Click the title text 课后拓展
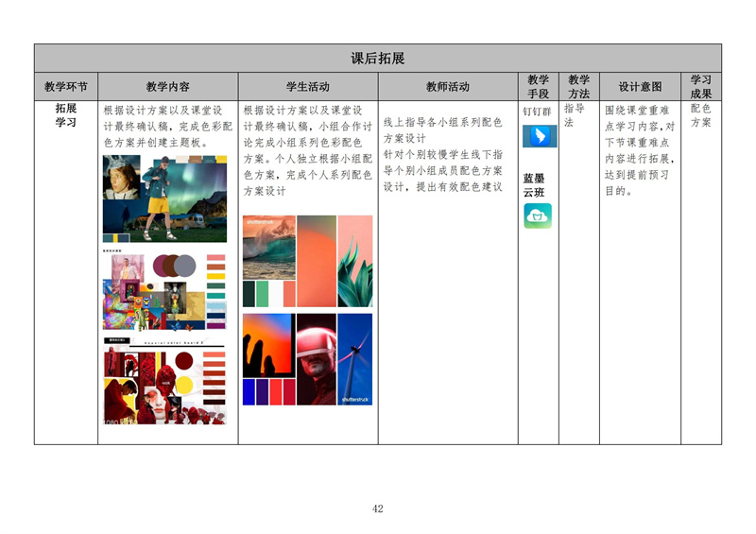Viewport: 756px width, 534px height. click(377, 59)
